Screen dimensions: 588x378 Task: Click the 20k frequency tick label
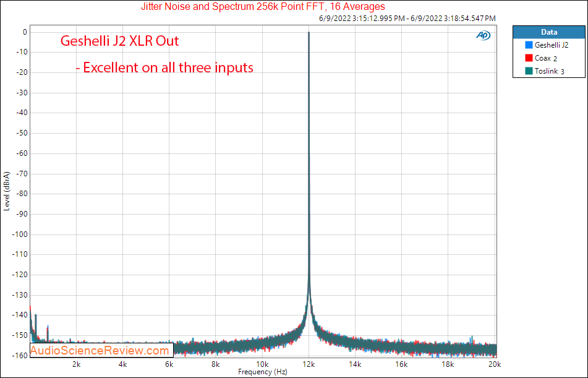pyautogui.click(x=494, y=364)
